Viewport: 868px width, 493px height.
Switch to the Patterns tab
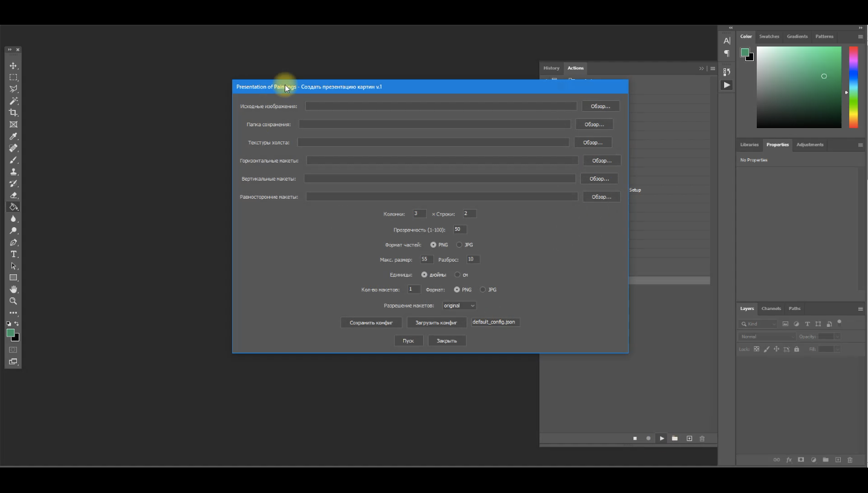pyautogui.click(x=824, y=36)
